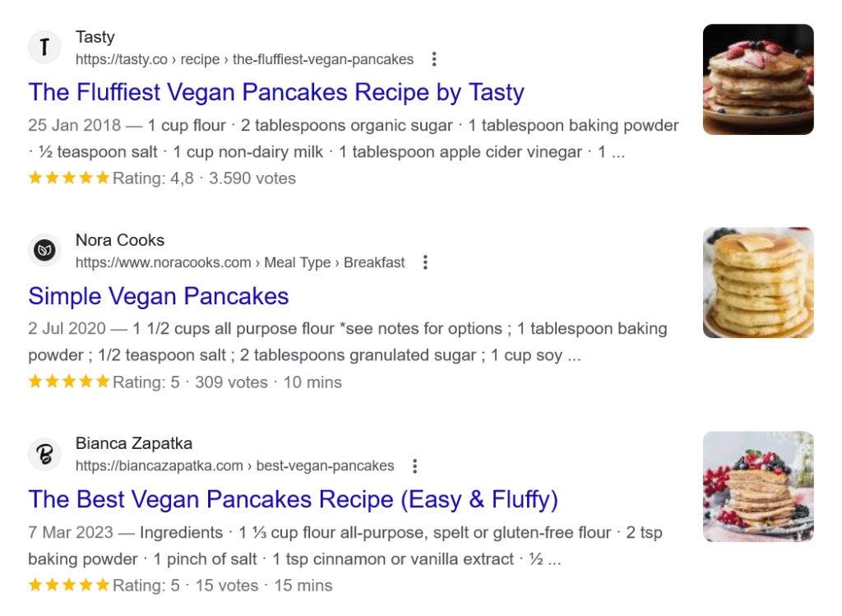Click the tasty.co URL breadcrumb
The height and width of the screenshot is (616, 842).
(x=119, y=59)
